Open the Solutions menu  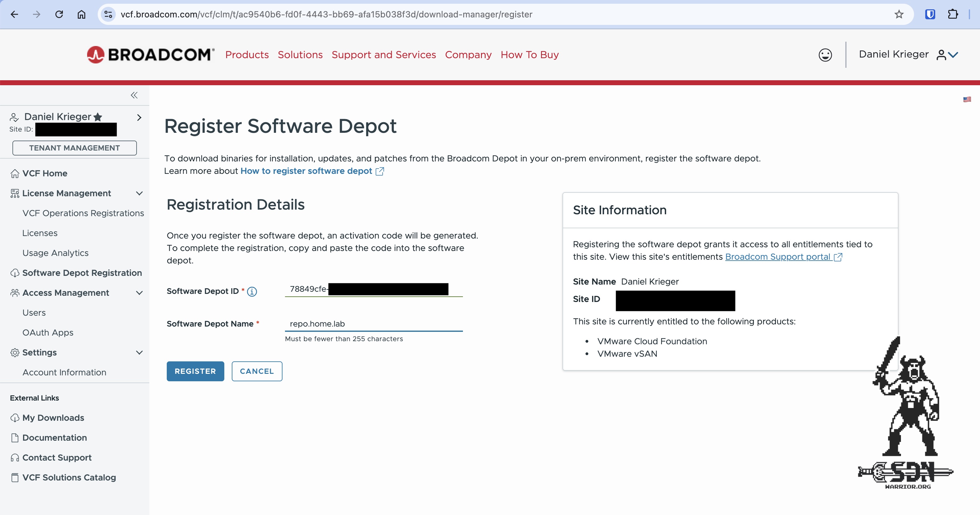click(x=300, y=55)
